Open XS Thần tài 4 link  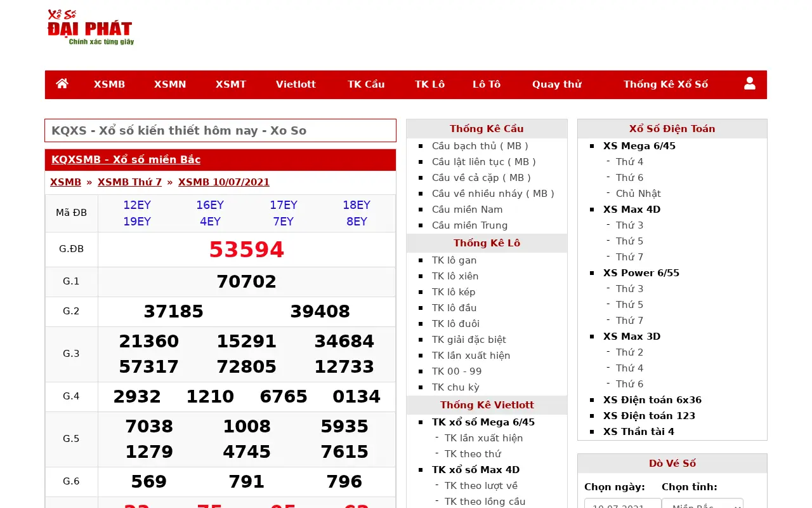639,432
